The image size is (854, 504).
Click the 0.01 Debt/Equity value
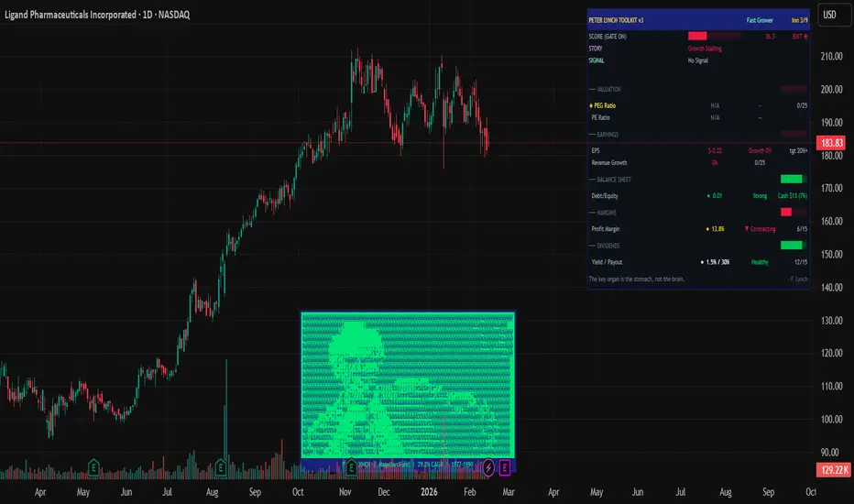[x=715, y=196]
